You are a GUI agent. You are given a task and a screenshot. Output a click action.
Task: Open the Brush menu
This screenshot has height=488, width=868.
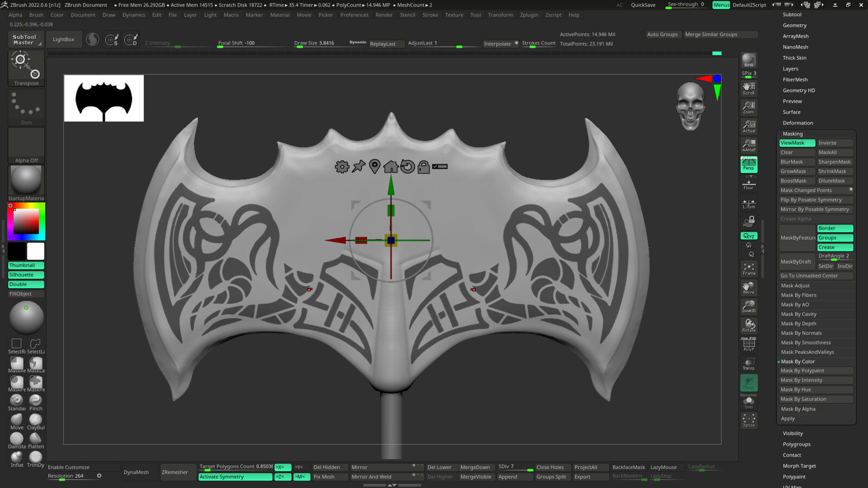click(x=36, y=15)
